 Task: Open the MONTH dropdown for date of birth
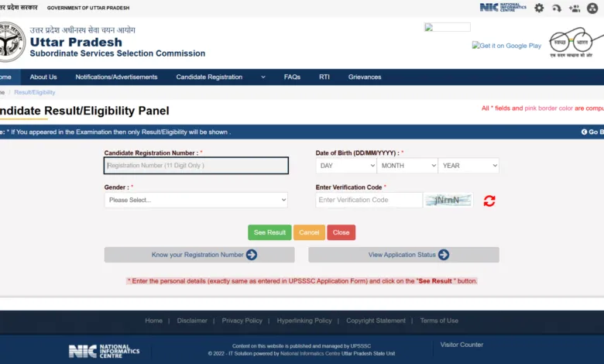(x=407, y=166)
